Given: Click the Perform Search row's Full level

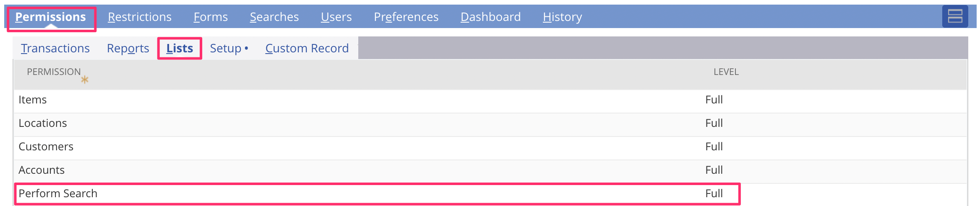Looking at the screenshot, I should coord(714,193).
